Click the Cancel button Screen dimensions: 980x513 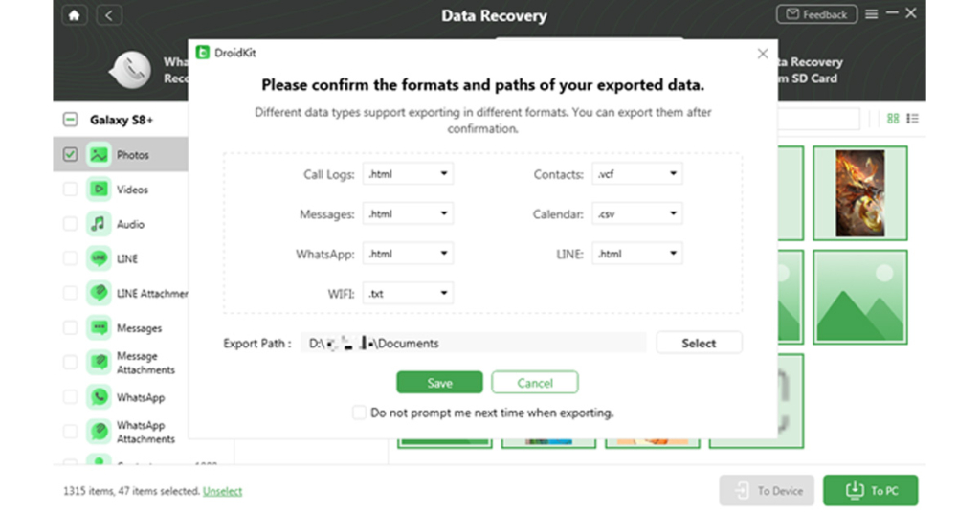click(534, 383)
